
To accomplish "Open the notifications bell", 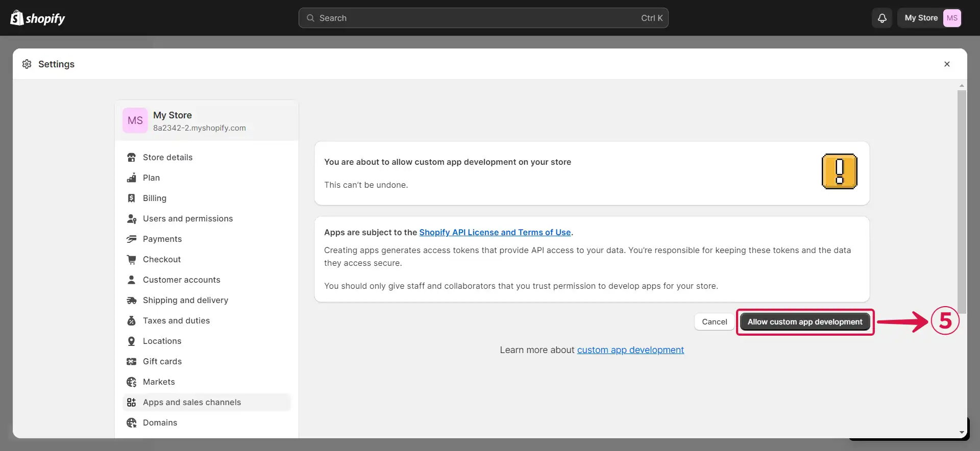I will [x=882, y=18].
